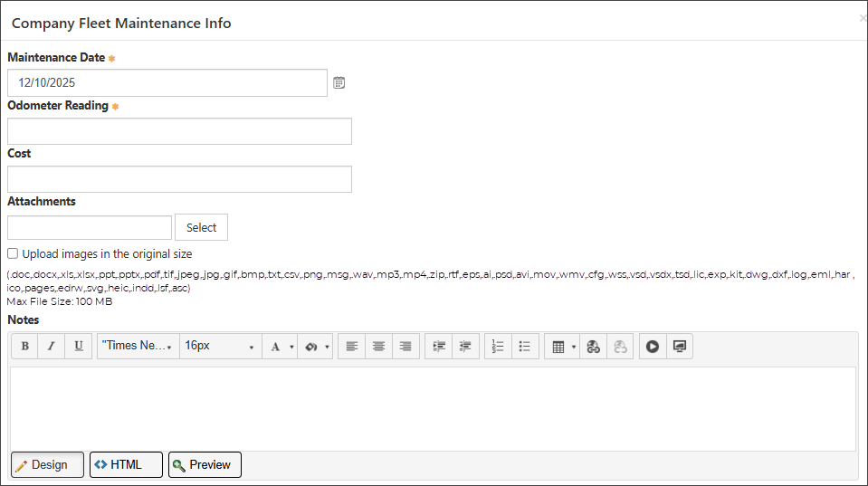Click into the Notes text area
This screenshot has height=486, width=868.
click(x=433, y=408)
